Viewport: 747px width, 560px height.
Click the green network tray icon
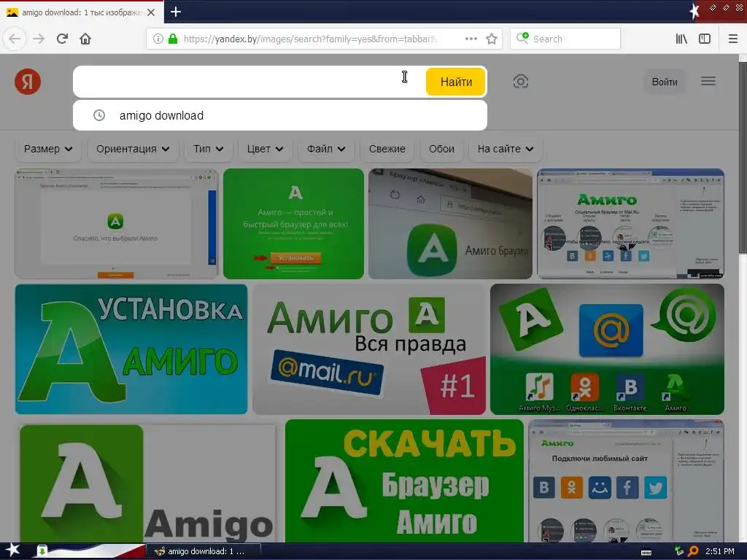click(679, 551)
